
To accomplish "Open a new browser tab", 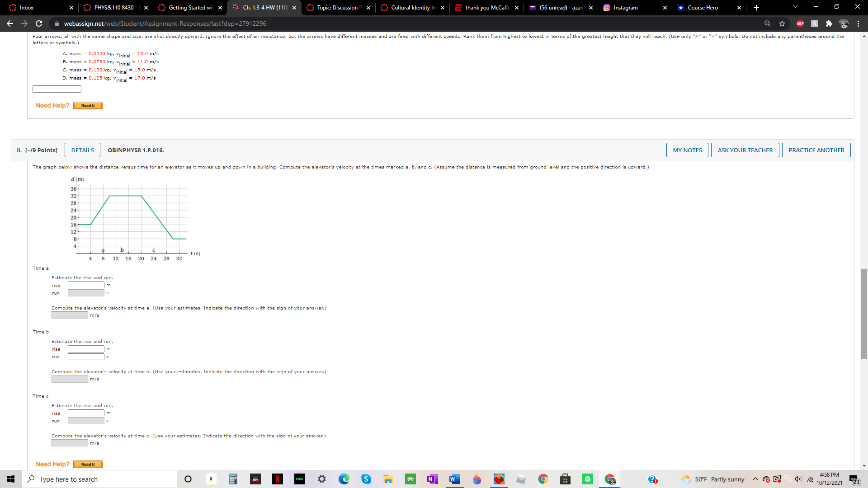I will click(x=756, y=8).
